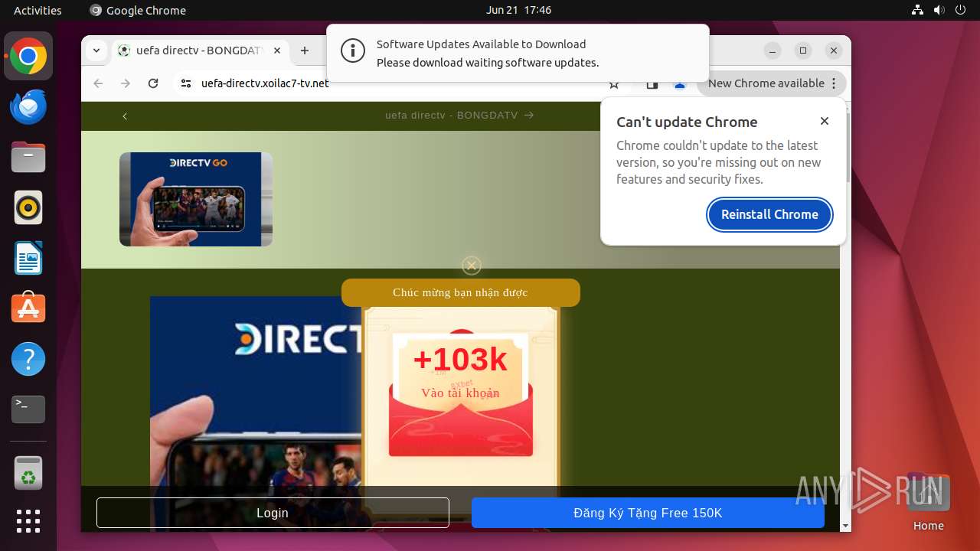Click the page header left chevron
Viewport: 980px width, 551px height.
click(x=125, y=116)
